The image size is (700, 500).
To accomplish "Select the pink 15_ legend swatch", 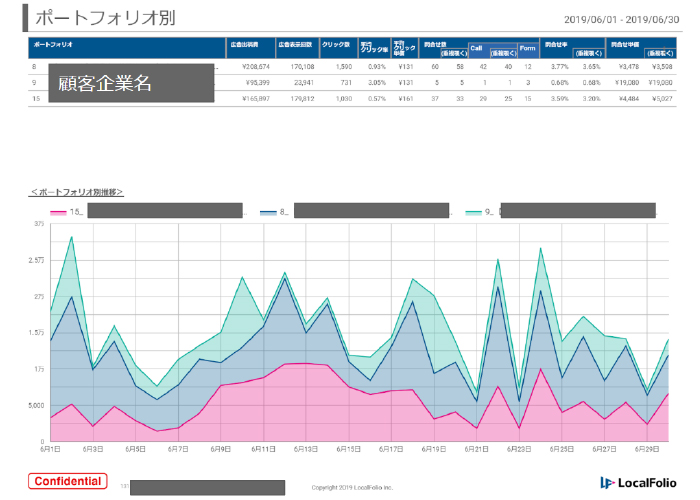I will click(x=58, y=212).
